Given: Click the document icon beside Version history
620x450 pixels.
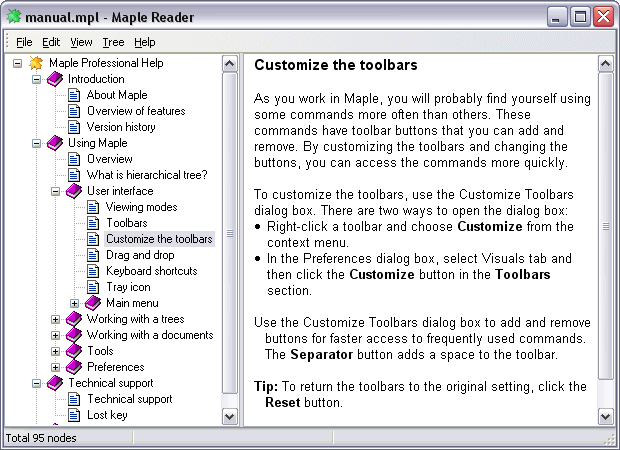Looking at the screenshot, I should pyautogui.click(x=74, y=127).
